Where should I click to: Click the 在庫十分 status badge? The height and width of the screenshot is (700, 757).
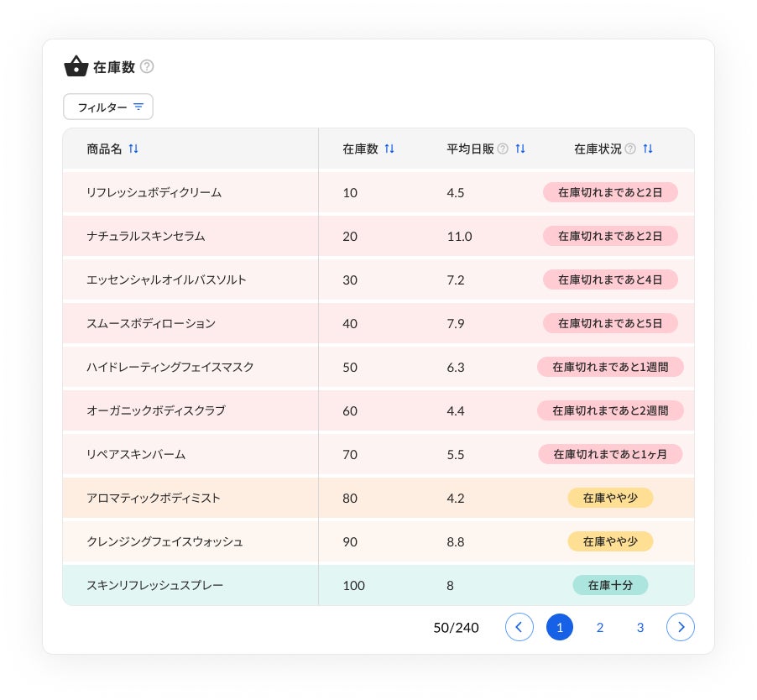tap(610, 585)
